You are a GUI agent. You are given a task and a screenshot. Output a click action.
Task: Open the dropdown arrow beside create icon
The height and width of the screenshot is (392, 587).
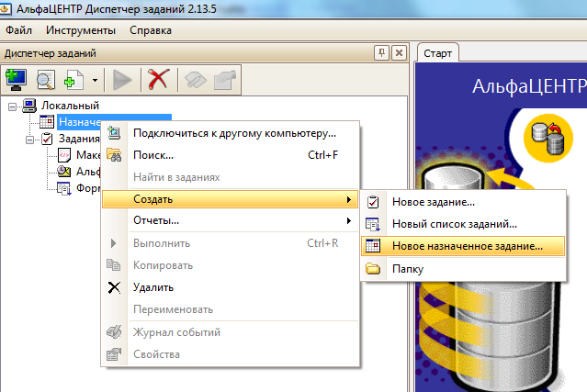point(96,80)
